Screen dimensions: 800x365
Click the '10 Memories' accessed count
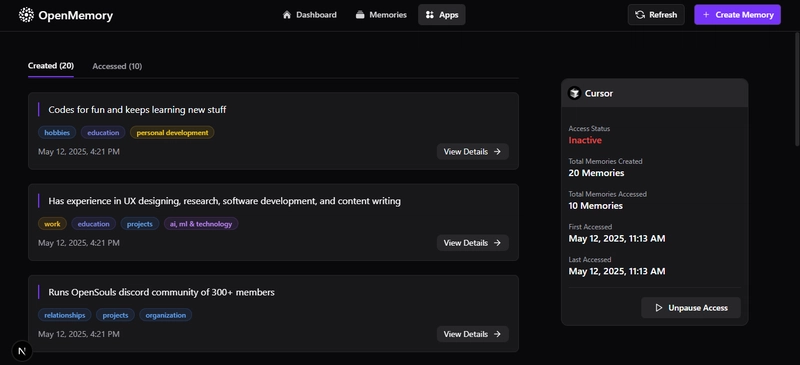coord(596,206)
